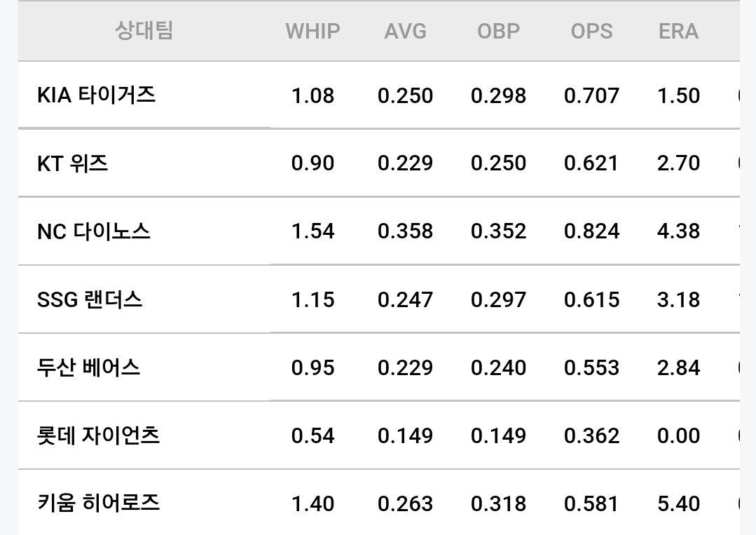Select the 0.00 ERA value for 롯데

point(678,435)
